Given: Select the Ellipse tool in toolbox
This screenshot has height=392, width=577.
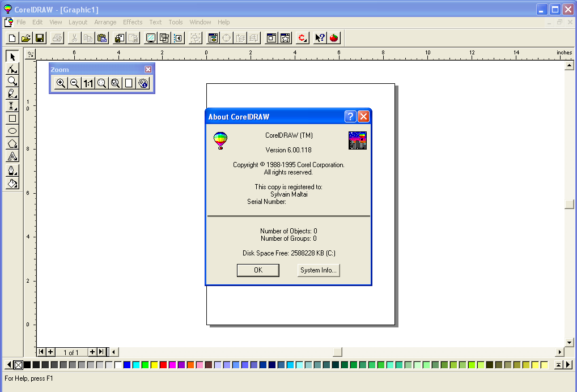Looking at the screenshot, I should pyautogui.click(x=12, y=131).
